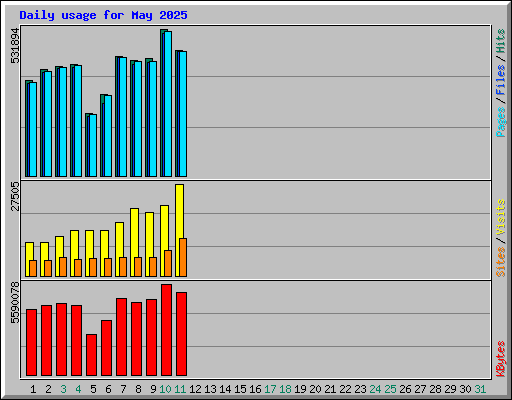This screenshot has width=512, height=400.
Task: Click the orange 'Sites' legend label
Action: pos(501,262)
